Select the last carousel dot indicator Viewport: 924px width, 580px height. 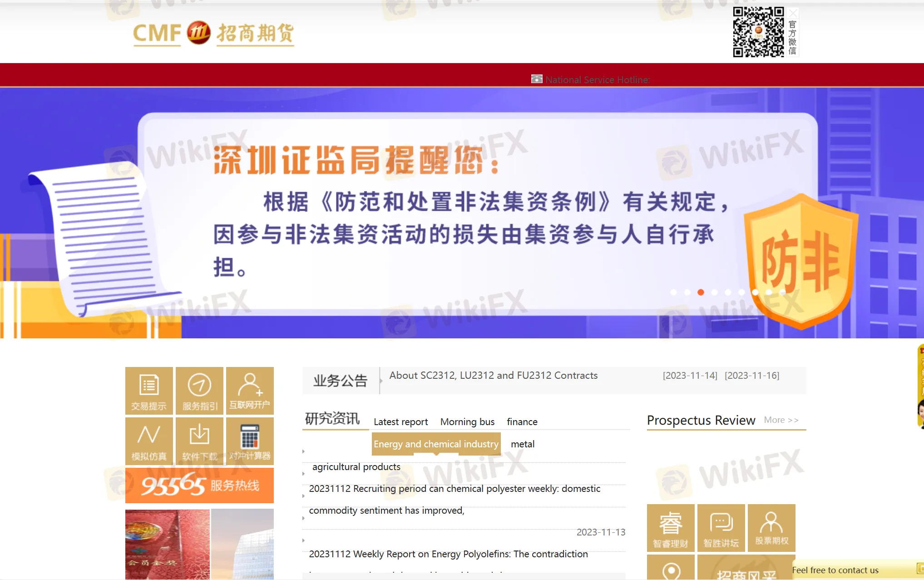click(x=782, y=292)
